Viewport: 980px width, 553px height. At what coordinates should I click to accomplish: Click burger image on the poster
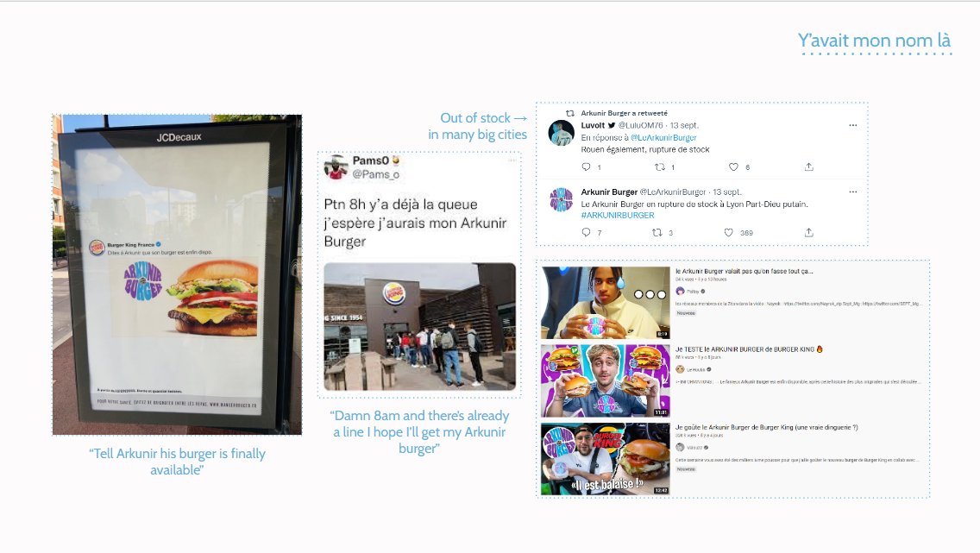(212, 298)
